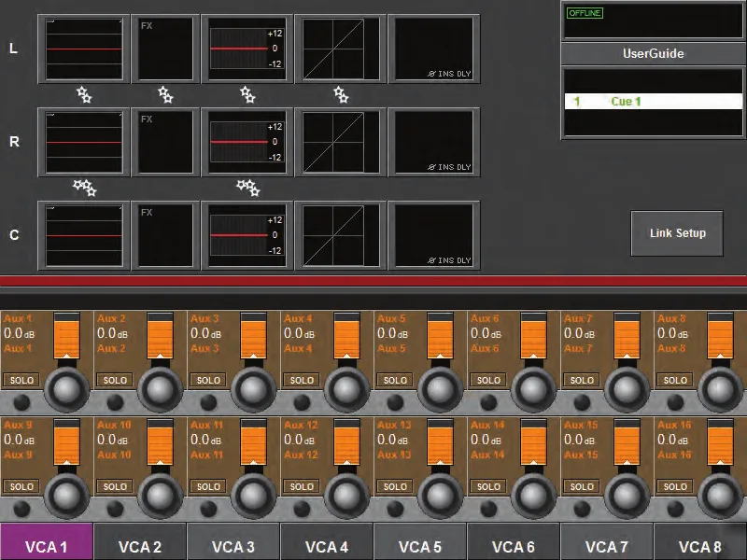
Task: Toggle SOLO on Aux 9
Action: click(21, 486)
